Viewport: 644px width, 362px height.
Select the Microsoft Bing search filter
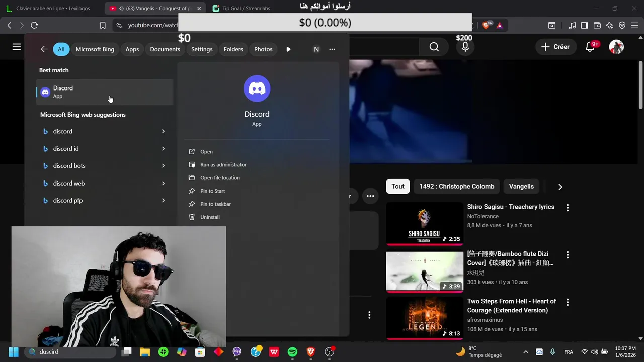pyautogui.click(x=95, y=49)
